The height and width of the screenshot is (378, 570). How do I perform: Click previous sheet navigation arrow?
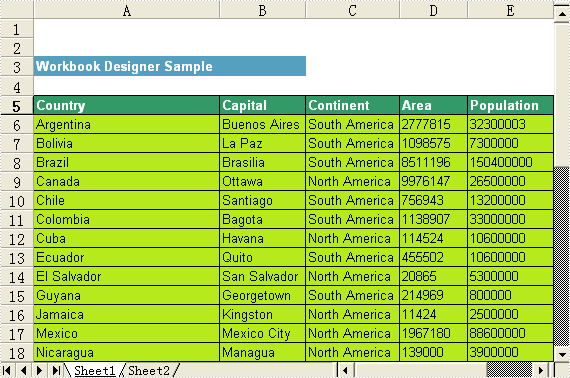click(23, 370)
